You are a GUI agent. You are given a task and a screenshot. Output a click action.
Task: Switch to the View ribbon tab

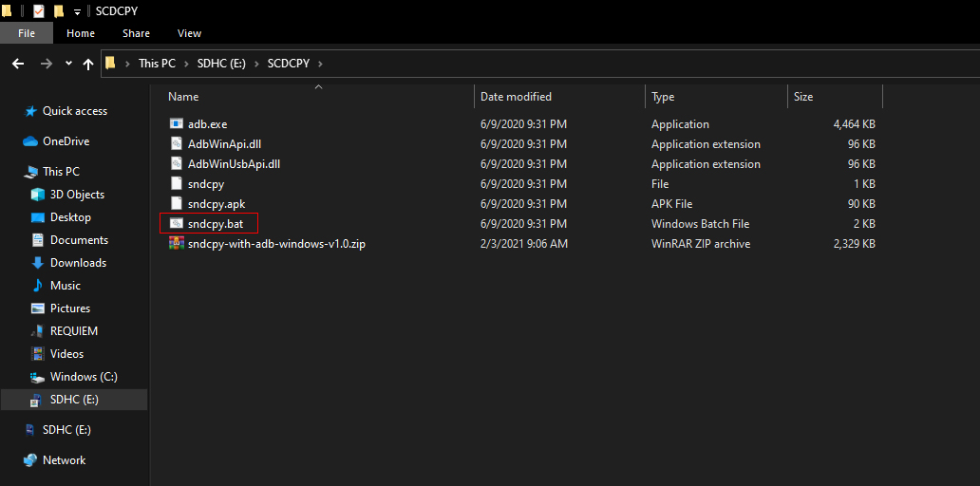tap(189, 33)
